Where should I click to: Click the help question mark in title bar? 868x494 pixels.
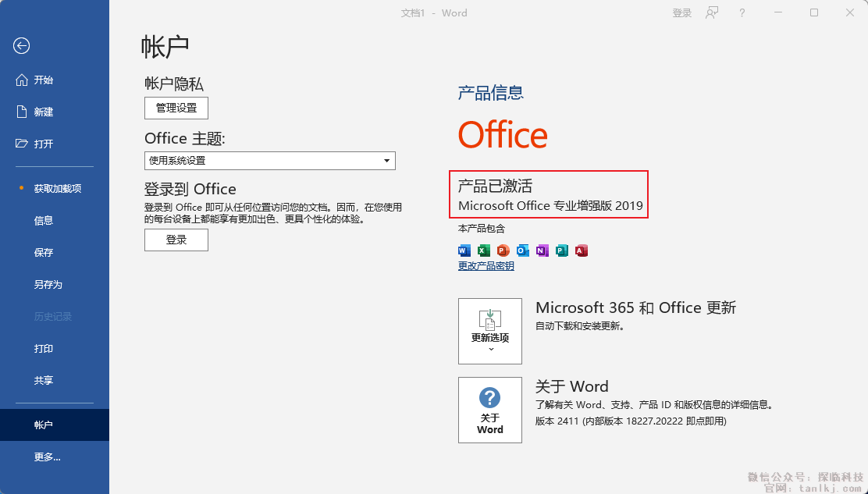pyautogui.click(x=742, y=12)
